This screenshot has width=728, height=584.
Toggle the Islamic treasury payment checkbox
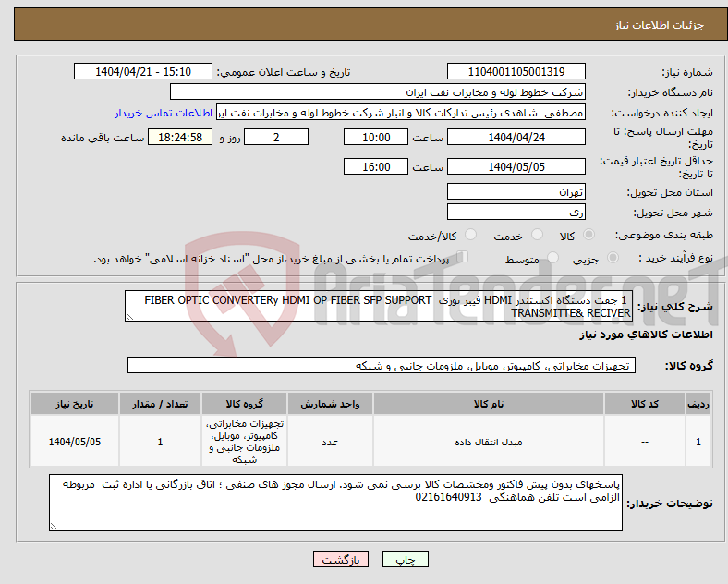[462, 257]
